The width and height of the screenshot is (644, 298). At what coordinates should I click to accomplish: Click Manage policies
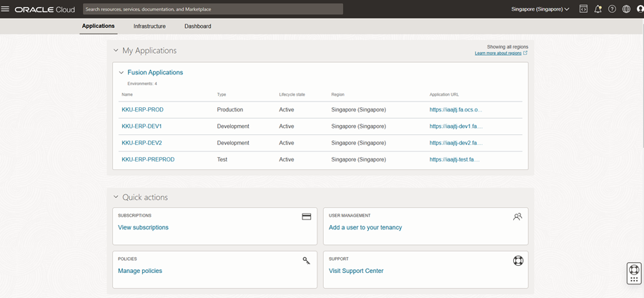(140, 271)
